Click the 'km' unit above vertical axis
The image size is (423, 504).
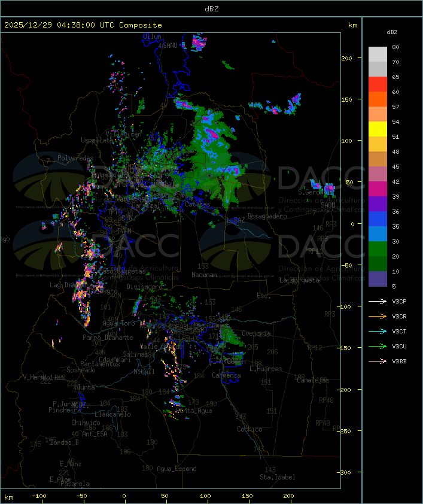(x=352, y=25)
